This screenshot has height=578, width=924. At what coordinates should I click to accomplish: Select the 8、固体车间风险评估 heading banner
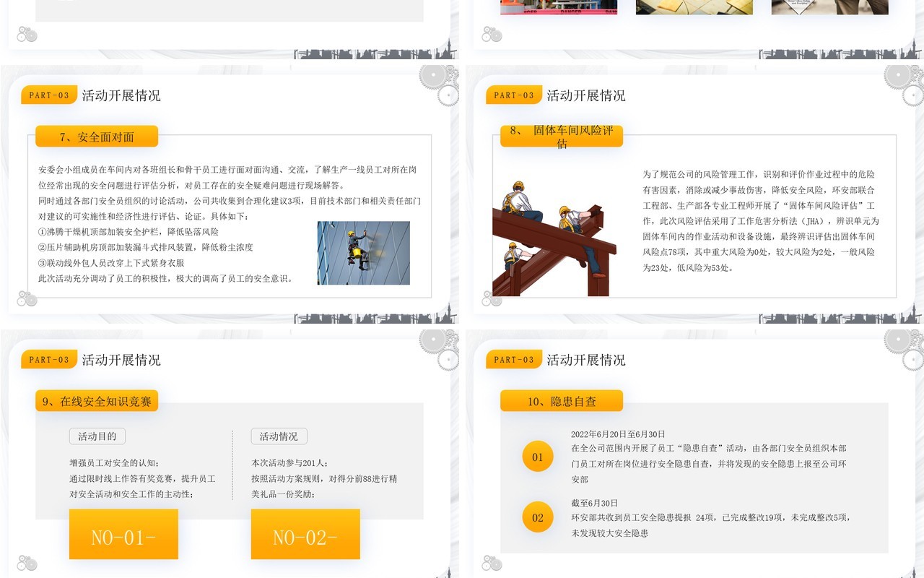tap(562, 137)
